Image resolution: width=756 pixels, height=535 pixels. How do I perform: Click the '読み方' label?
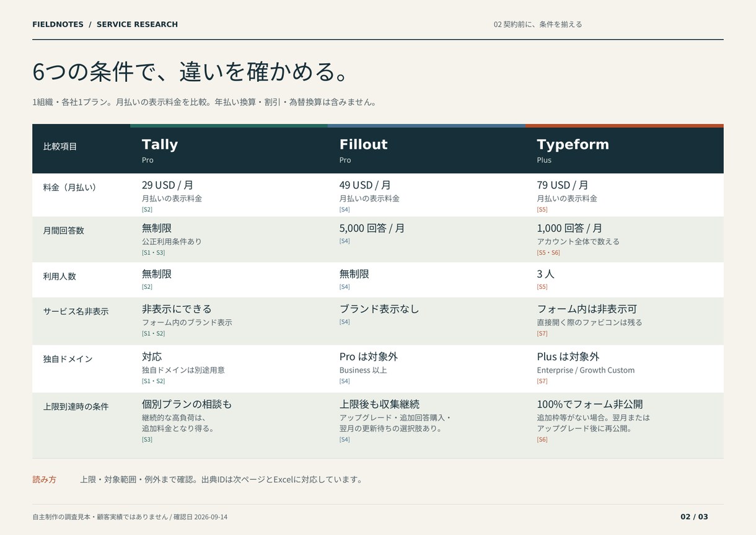click(44, 480)
